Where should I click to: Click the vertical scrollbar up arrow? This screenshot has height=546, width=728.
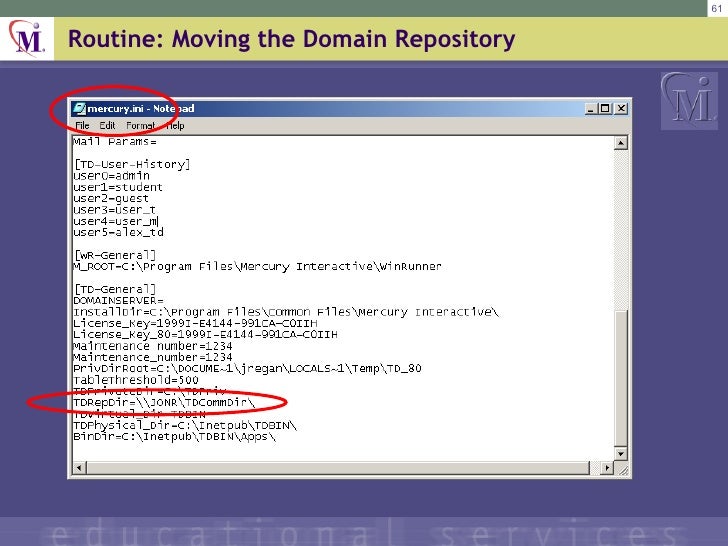[x=621, y=143]
